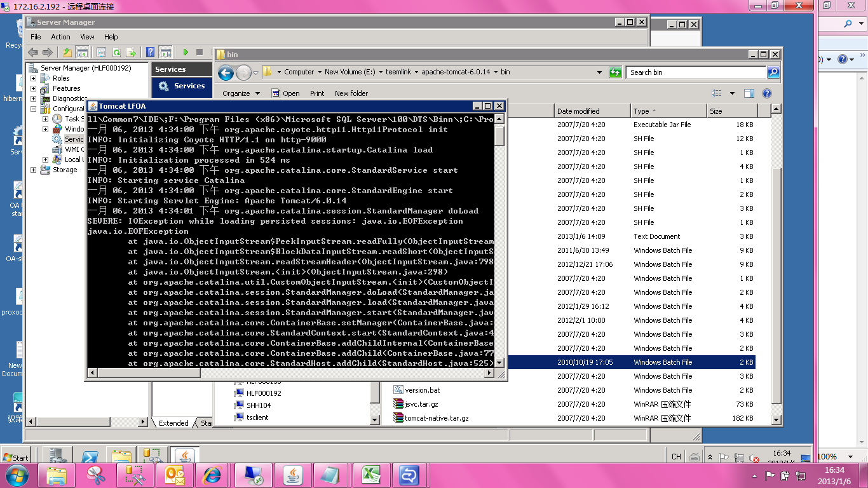Screen dimensions: 868x488
Task: Open the Organize dropdown in Explorer
Action: pyautogui.click(x=241, y=93)
